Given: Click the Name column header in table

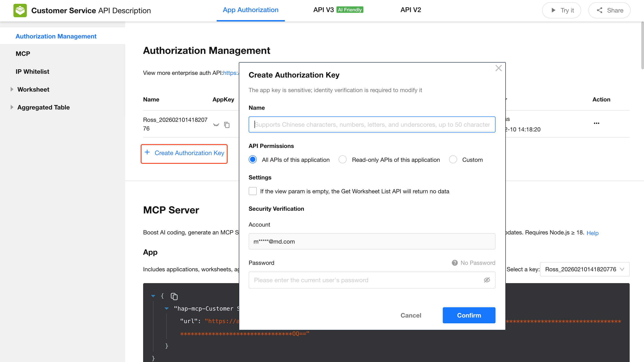Looking at the screenshot, I should point(151,99).
